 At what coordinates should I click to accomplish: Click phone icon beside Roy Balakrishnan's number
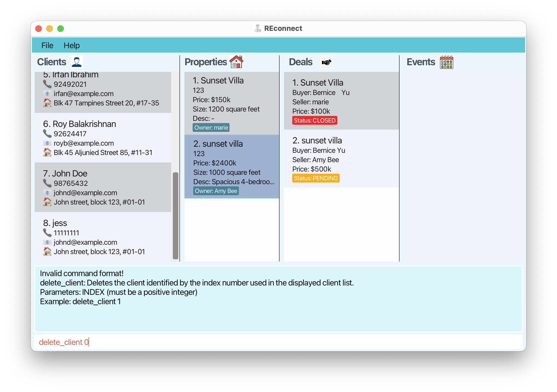tap(47, 134)
